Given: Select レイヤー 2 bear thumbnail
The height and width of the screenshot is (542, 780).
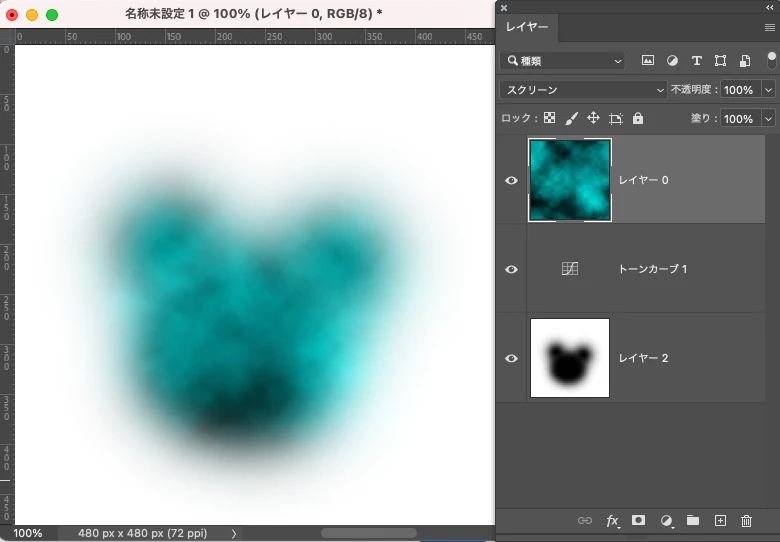Looking at the screenshot, I should point(570,358).
